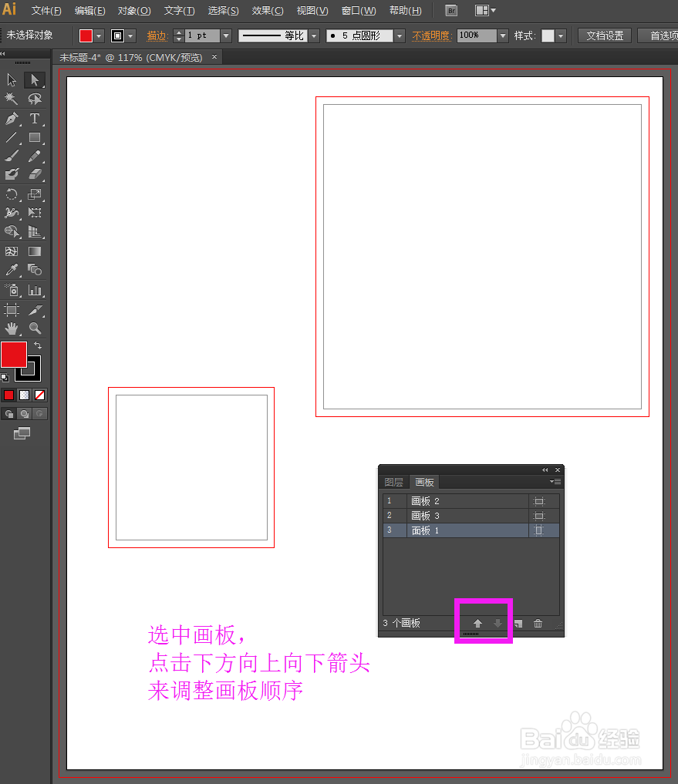Apply Gradient mode button
The width and height of the screenshot is (678, 784).
[24, 395]
